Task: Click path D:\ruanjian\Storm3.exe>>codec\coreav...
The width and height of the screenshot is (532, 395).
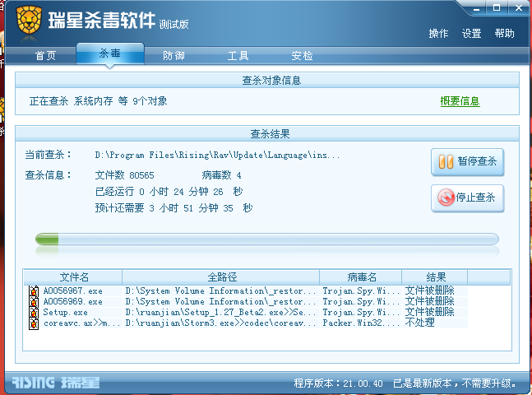Action: (x=220, y=323)
